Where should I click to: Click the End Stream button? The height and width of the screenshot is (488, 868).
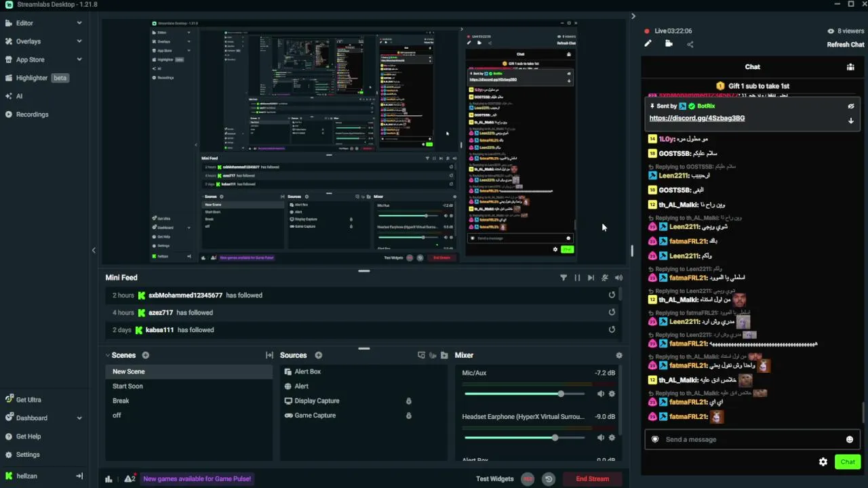click(593, 479)
